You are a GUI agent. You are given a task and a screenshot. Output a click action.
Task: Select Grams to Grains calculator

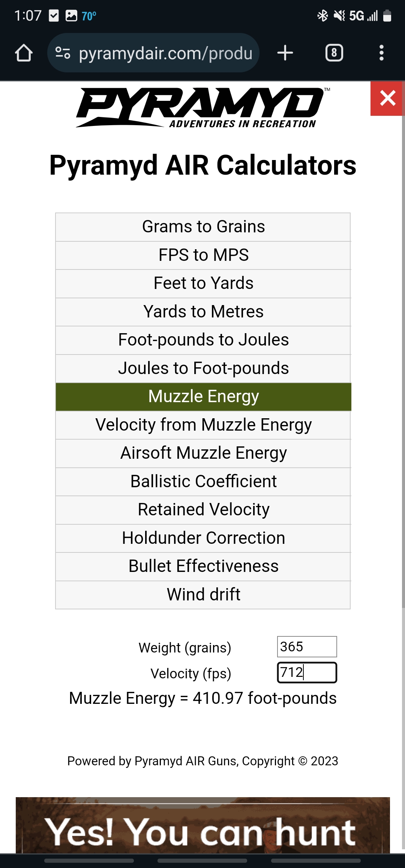pos(203,227)
